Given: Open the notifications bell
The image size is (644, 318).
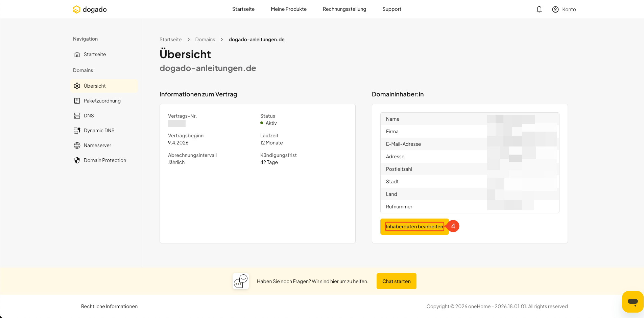Looking at the screenshot, I should [x=539, y=9].
